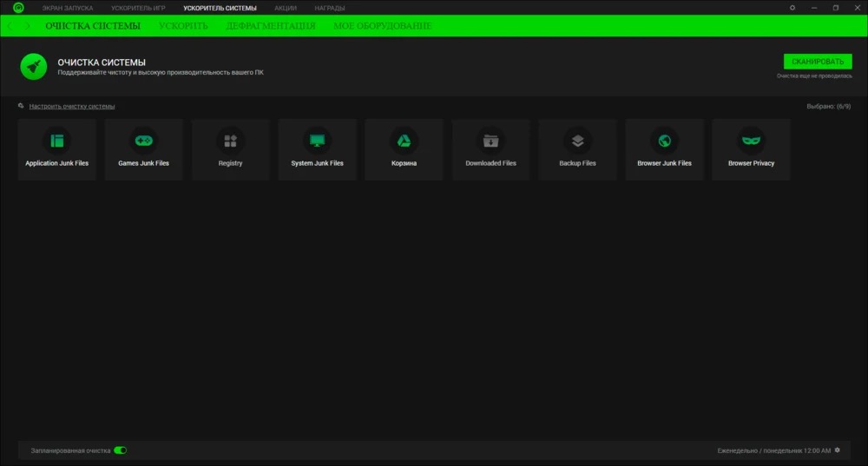This screenshot has width=868, height=466.
Task: Click the Сканировать button
Action: [x=818, y=62]
